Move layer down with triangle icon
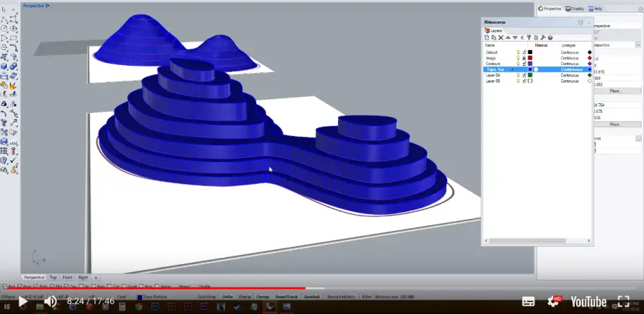 (515, 38)
